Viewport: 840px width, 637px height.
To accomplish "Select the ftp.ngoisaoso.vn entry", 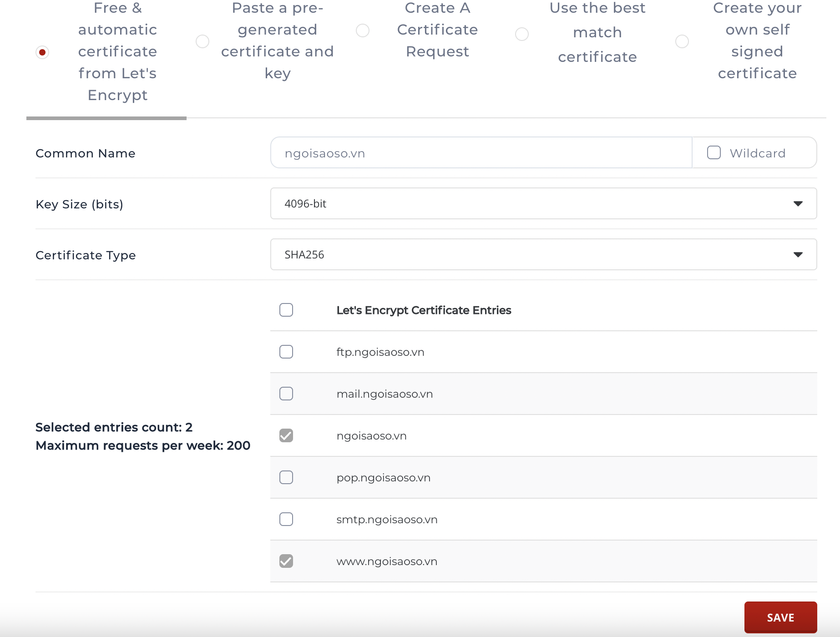I will 286,352.
